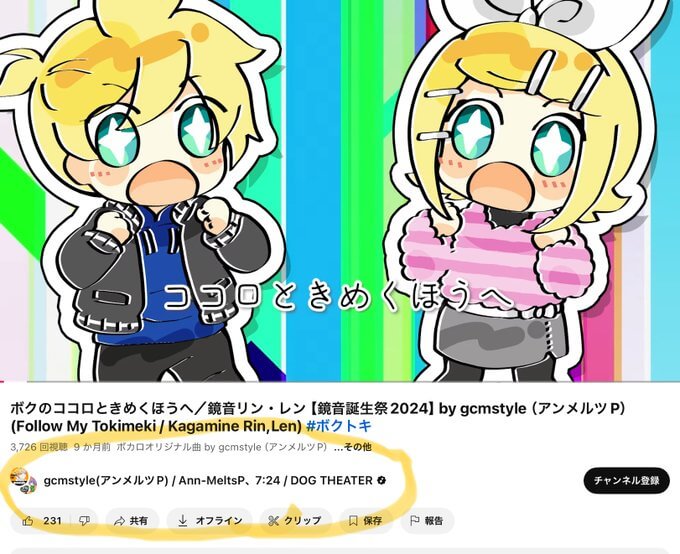Click the video progress bar under the player
680x554 pixels.
point(340,382)
